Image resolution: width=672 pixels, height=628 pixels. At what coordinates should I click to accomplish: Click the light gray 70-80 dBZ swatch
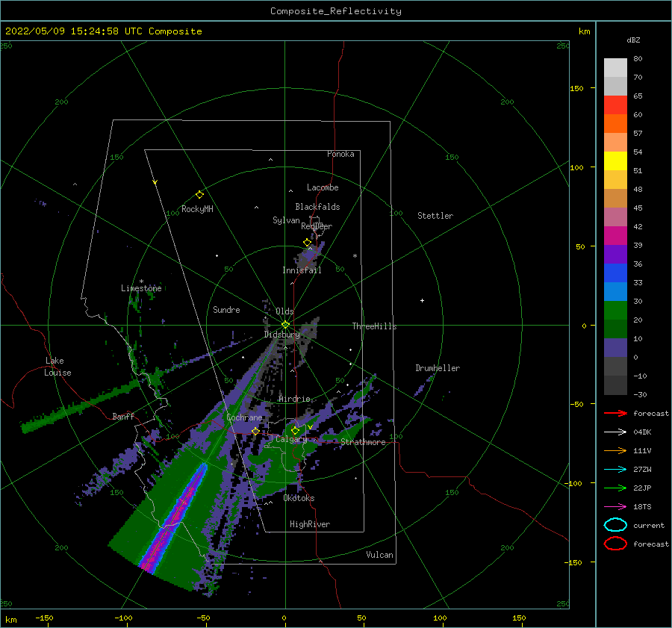pos(615,68)
